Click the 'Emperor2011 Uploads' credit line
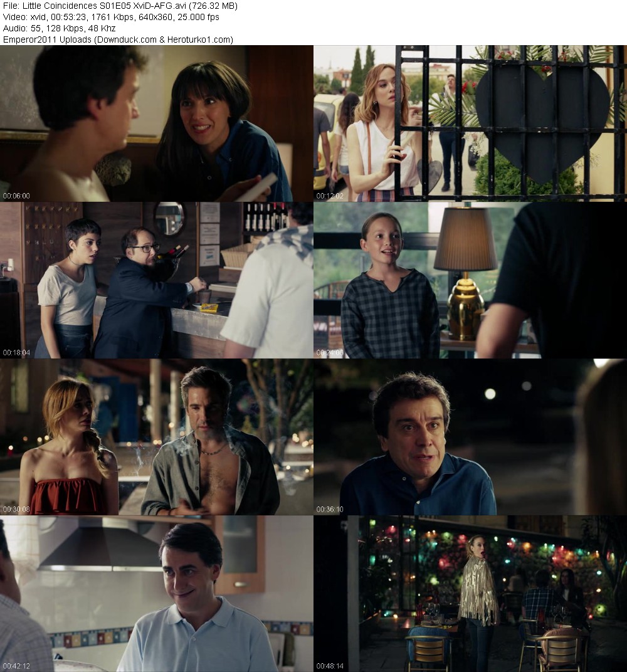Screen dimensions: 627x672 pos(118,39)
